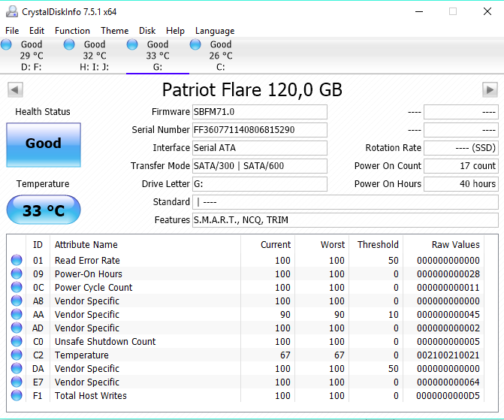Click status orb for Unsafe Shutdown Count
Viewport: 504px width, 420px height.
(x=17, y=342)
